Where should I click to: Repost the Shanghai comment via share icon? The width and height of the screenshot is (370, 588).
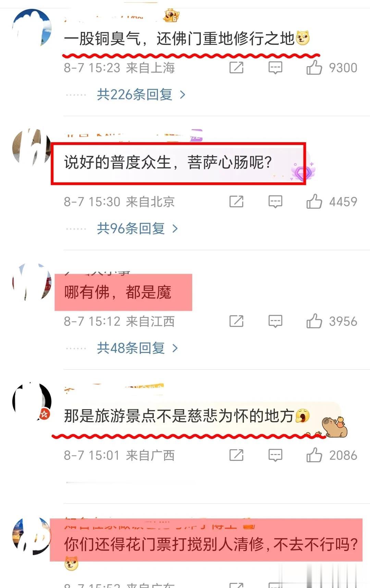coord(236,68)
